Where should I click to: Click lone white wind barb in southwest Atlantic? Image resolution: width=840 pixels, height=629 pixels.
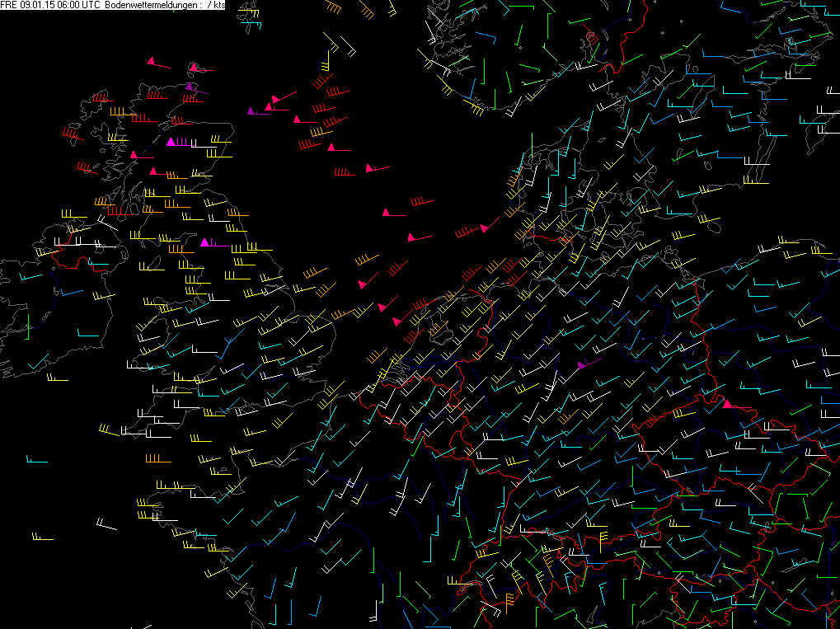[x=106, y=523]
